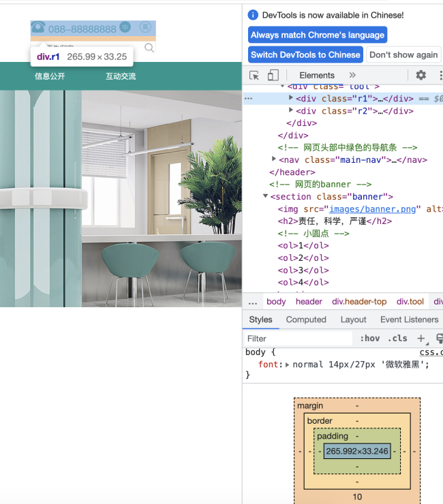Toggle .cls element classes panel
The height and width of the screenshot is (504, 443).
(397, 338)
